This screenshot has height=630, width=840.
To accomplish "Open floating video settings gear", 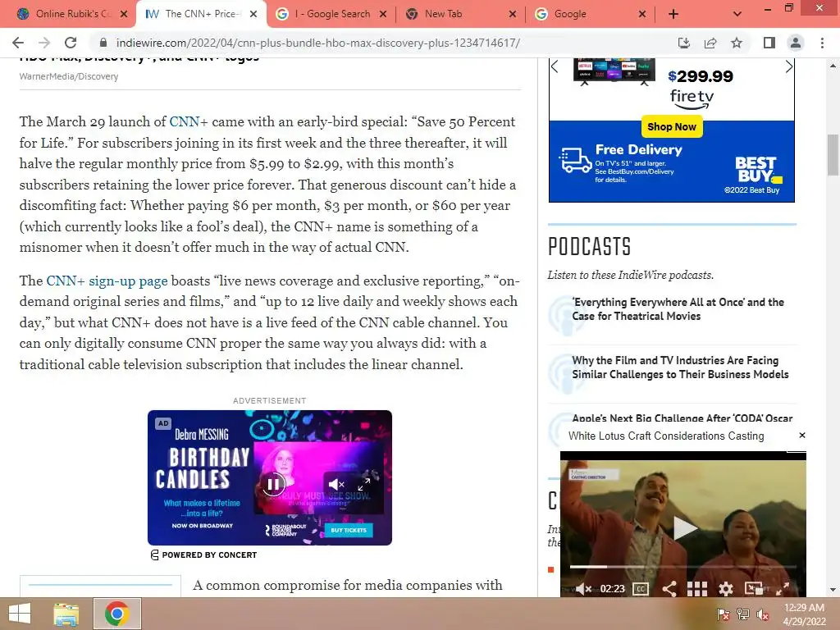I will 726,589.
